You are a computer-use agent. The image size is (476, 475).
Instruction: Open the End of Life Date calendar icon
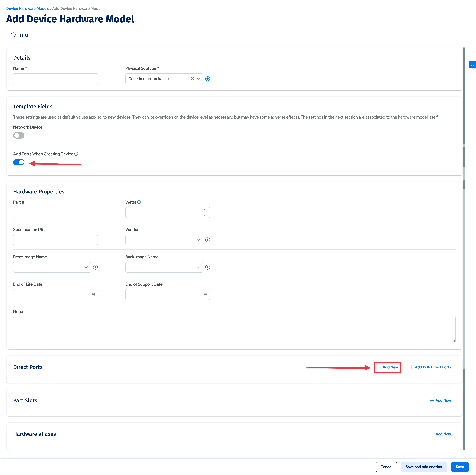93,294
